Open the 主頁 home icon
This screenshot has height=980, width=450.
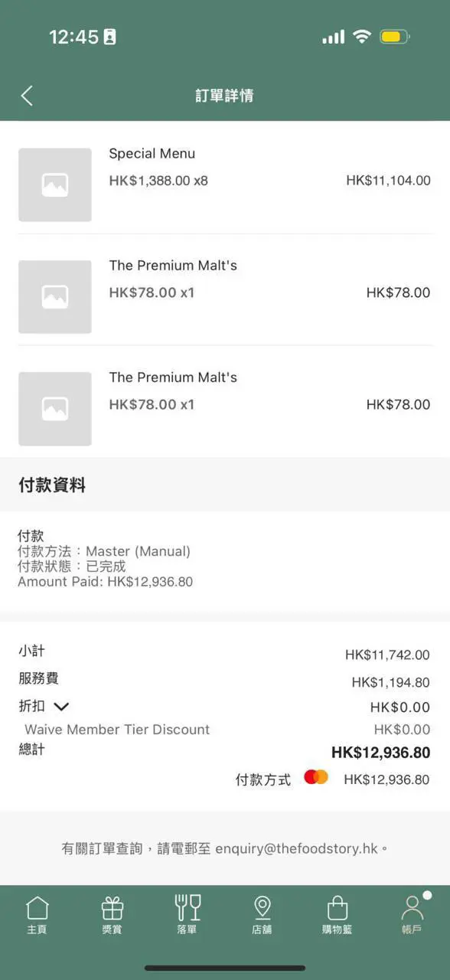pyautogui.click(x=37, y=913)
